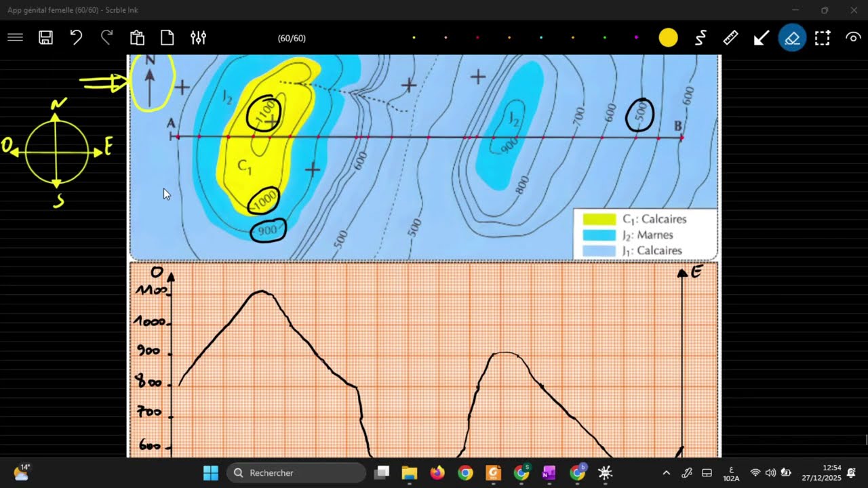The image size is (868, 488).
Task: Create a new page icon
Action: [x=167, y=38]
